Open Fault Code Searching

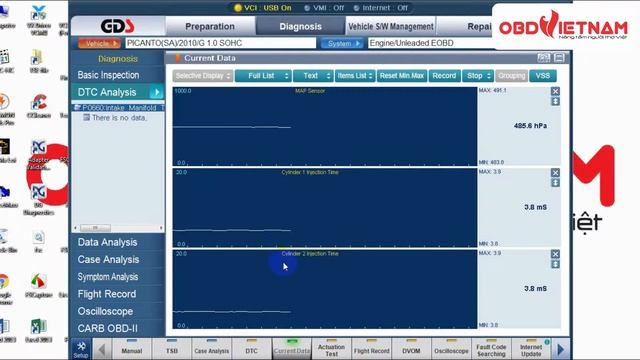491,349
